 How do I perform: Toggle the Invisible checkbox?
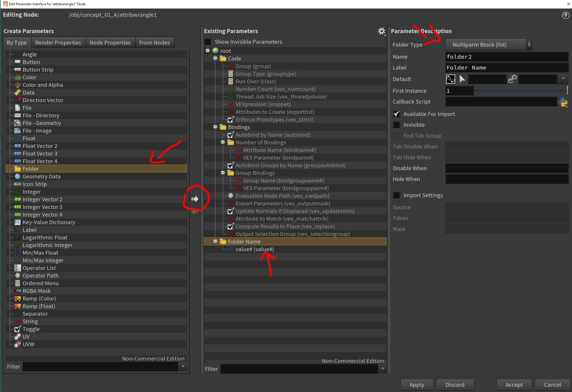[x=396, y=125]
